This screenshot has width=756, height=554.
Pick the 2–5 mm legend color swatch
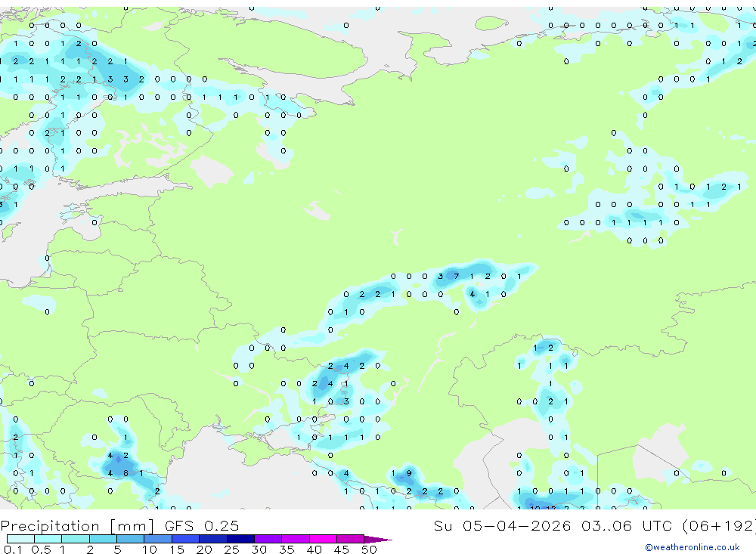(x=103, y=539)
